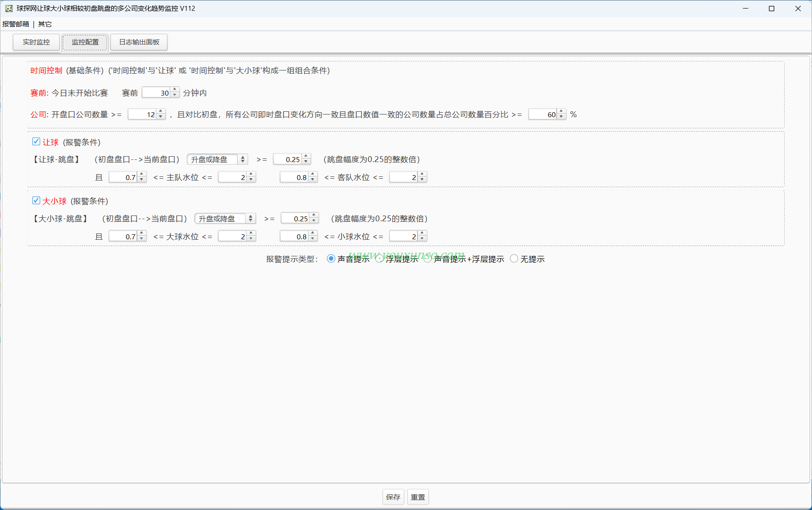Viewport: 812px width, 510px height.
Task: Click the red 时间控制 heading text
Action: [46, 70]
